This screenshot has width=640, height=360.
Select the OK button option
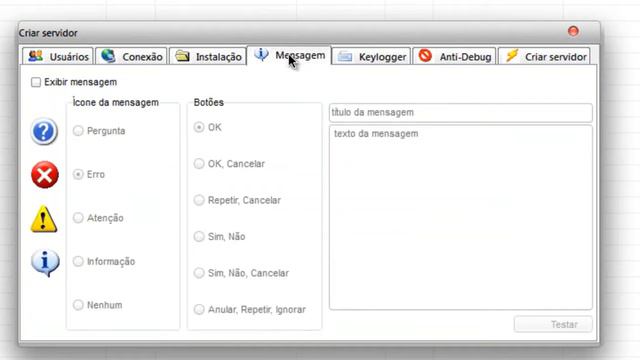click(x=199, y=127)
